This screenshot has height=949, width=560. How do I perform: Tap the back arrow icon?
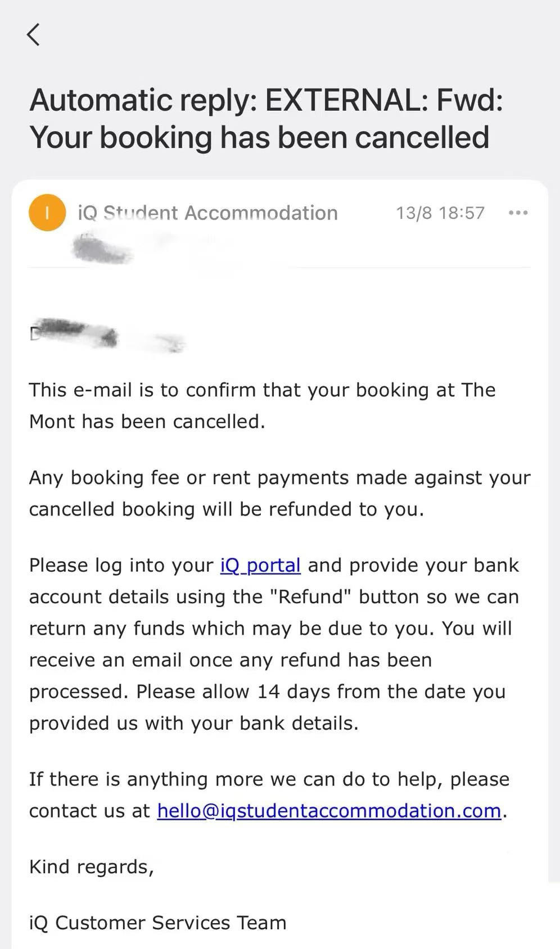[x=34, y=34]
